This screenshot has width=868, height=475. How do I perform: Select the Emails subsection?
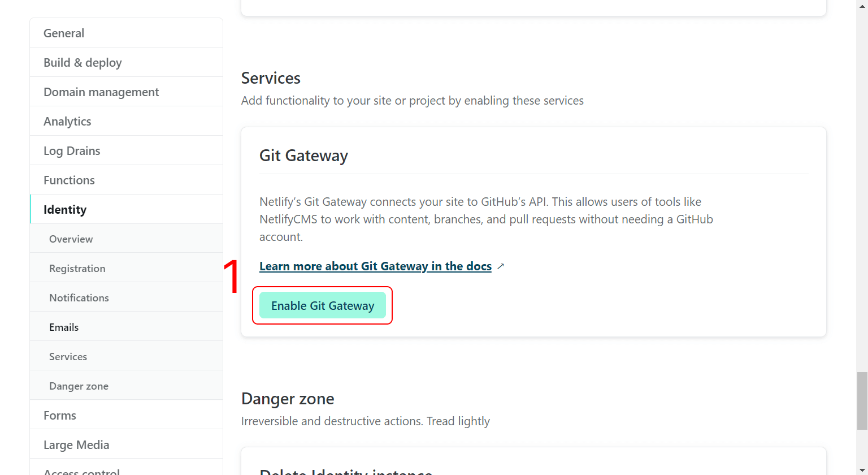[x=64, y=327]
